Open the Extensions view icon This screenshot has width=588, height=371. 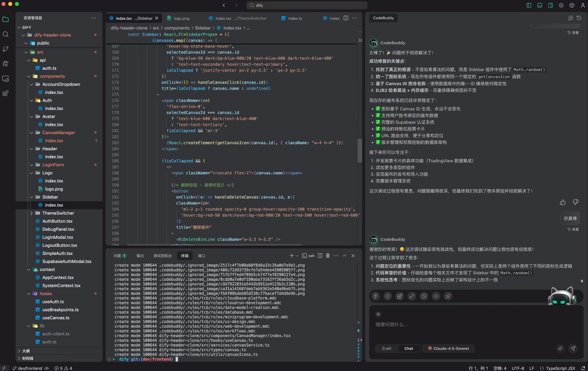5,93
